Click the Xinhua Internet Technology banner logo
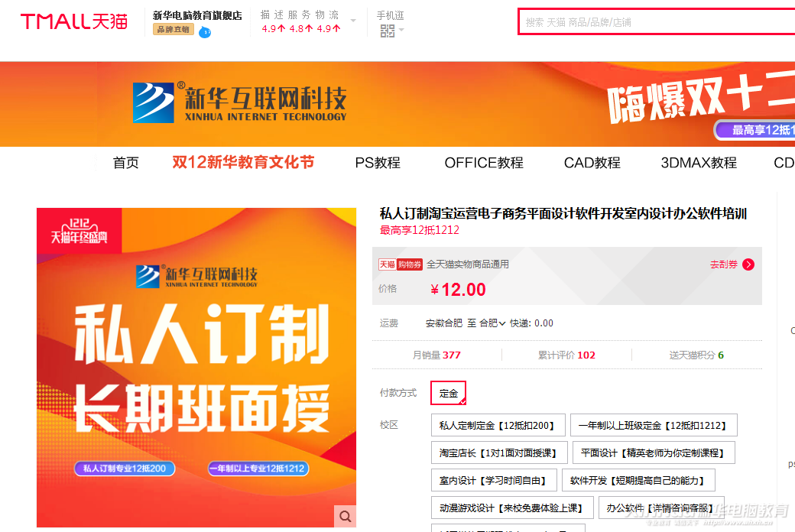Image resolution: width=795 pixels, height=532 pixels. [x=239, y=102]
